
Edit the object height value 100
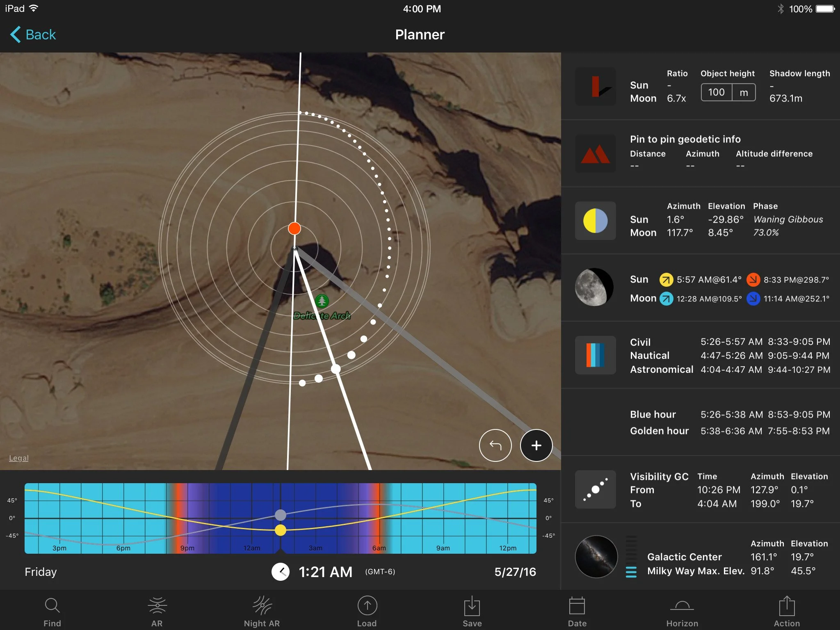pyautogui.click(x=716, y=92)
